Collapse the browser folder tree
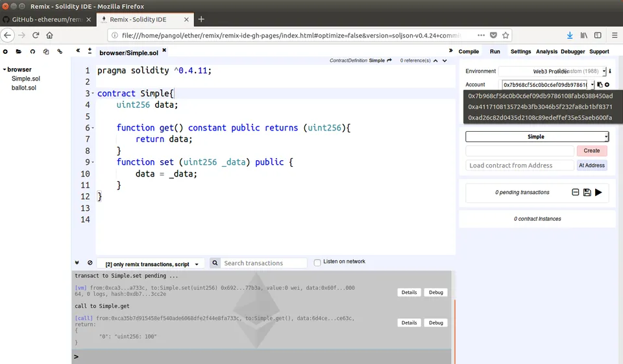Image resolution: width=623 pixels, height=364 pixels. pyautogui.click(x=5, y=69)
